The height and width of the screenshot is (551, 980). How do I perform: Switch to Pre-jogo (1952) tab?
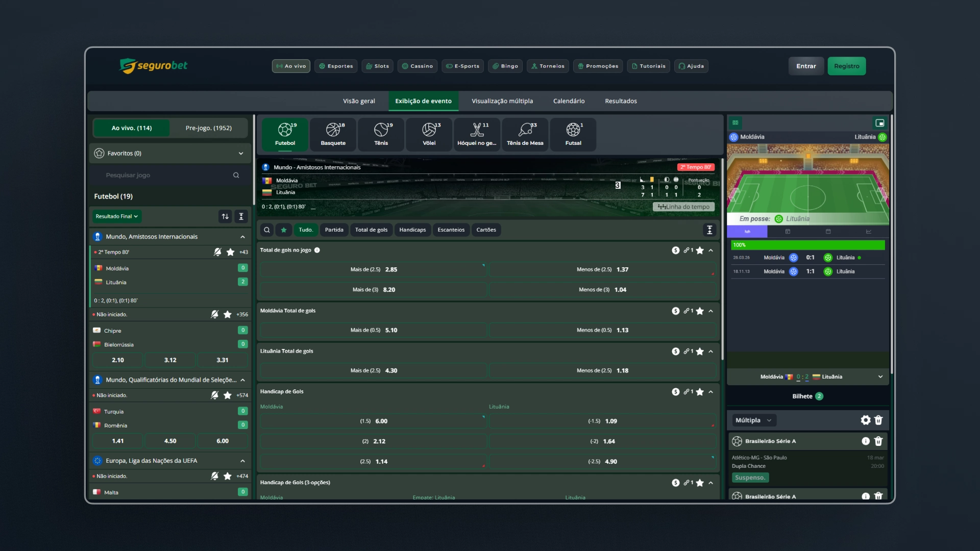[208, 128]
